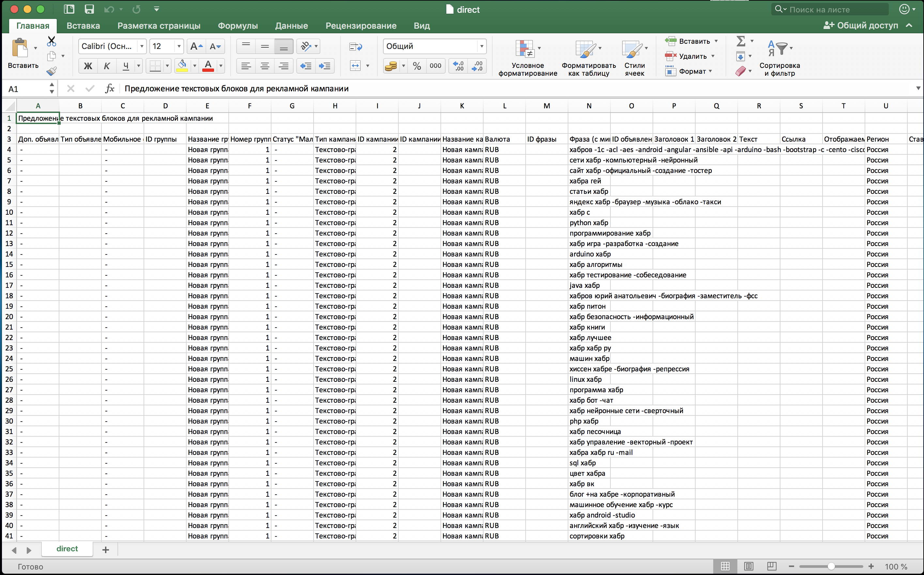
Task: Increase decimal places icon
Action: [x=458, y=66]
